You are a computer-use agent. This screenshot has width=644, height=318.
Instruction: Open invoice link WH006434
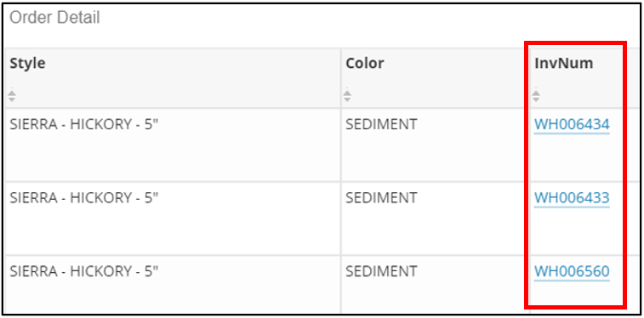(572, 124)
